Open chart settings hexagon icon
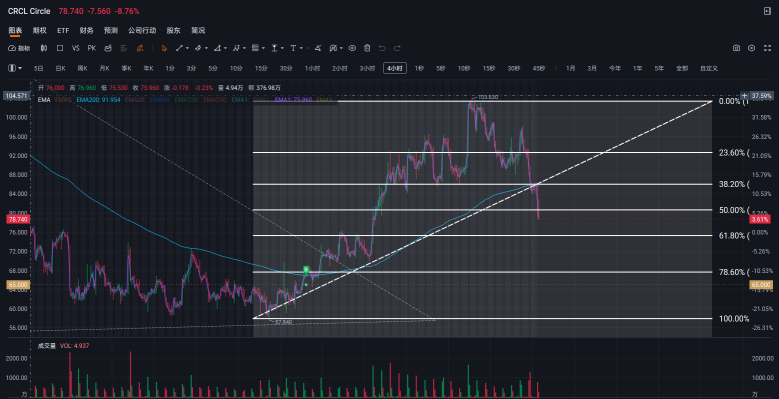Viewport: 779px width, 399px height. [x=752, y=48]
